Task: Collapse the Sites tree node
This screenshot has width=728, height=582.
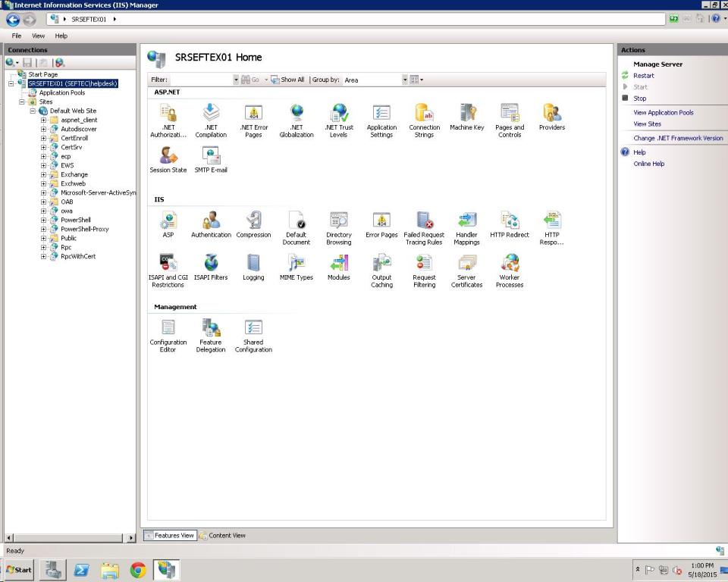Action: pyautogui.click(x=22, y=102)
